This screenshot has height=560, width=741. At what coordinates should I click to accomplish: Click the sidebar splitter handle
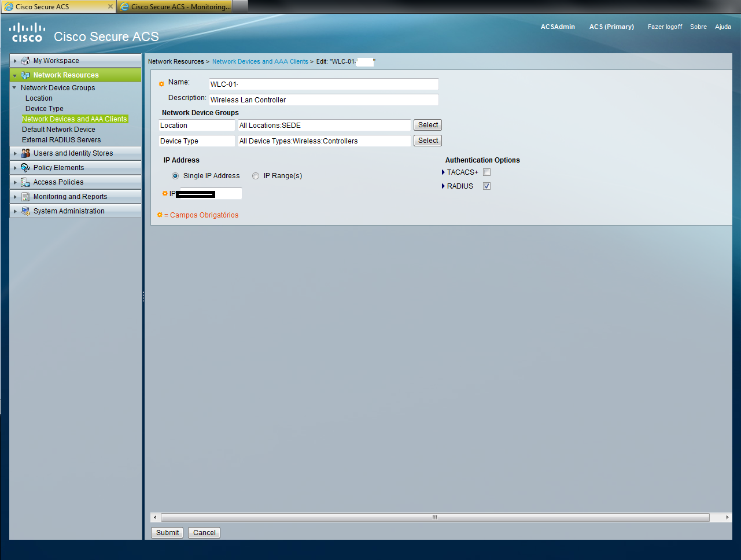[x=143, y=297]
